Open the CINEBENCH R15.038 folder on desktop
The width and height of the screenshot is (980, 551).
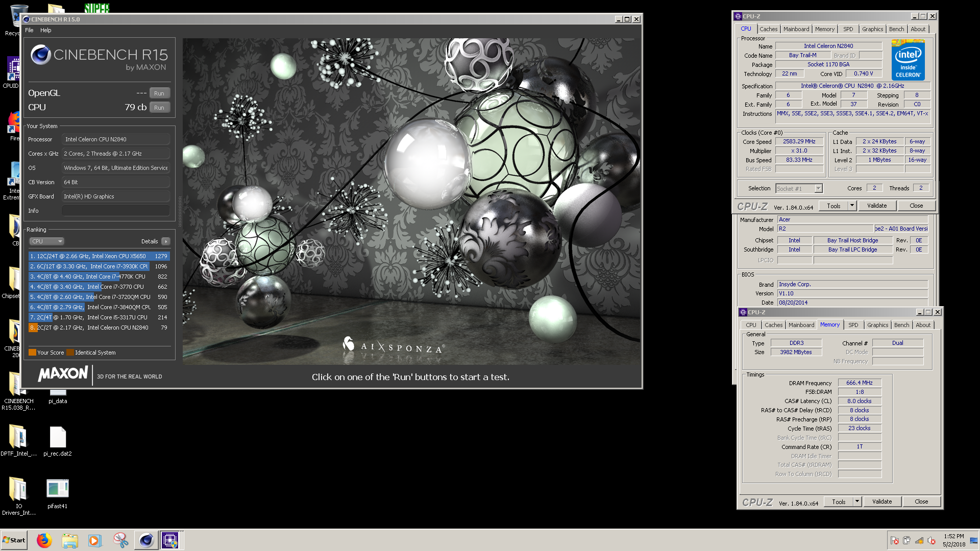click(18, 391)
